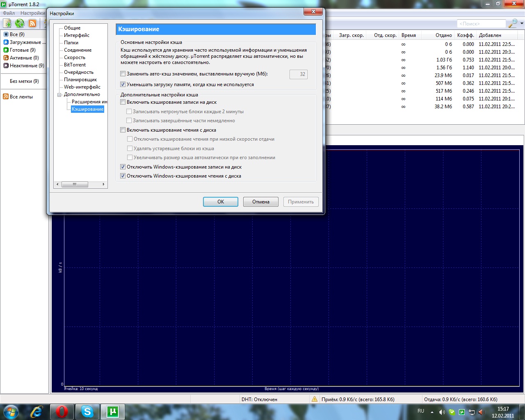
Task: Enable Включить кэширование чтения с диска
Action: tap(123, 130)
